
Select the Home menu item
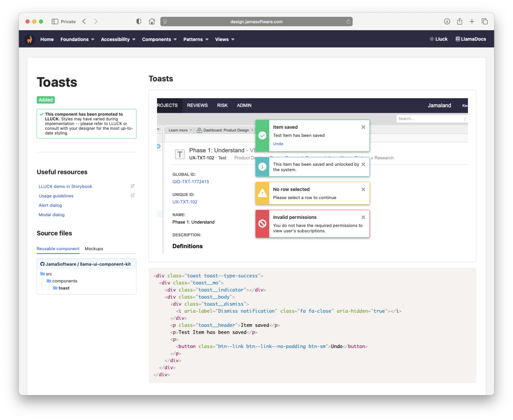47,39
